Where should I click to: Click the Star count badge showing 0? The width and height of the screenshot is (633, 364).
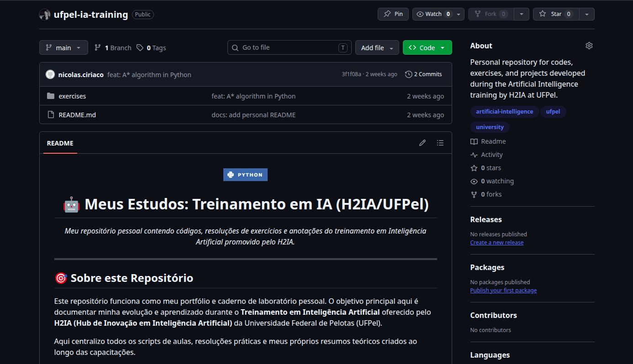[x=569, y=14]
